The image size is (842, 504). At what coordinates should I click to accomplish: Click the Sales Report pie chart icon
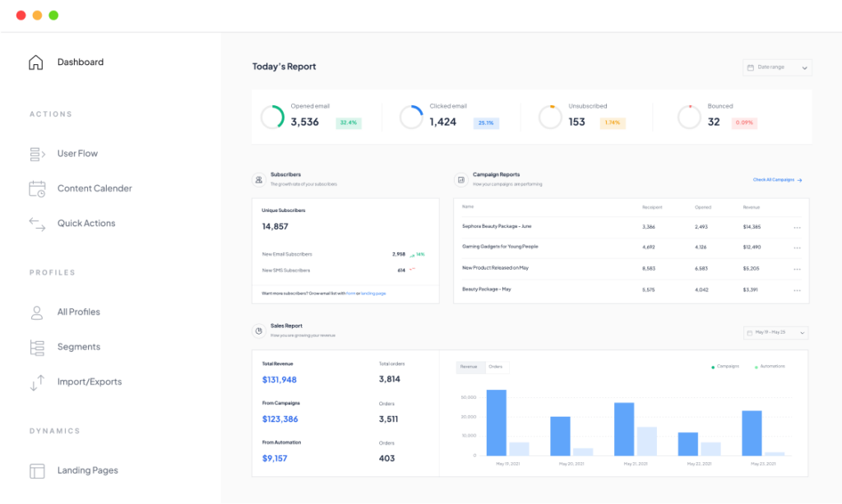pos(259,331)
